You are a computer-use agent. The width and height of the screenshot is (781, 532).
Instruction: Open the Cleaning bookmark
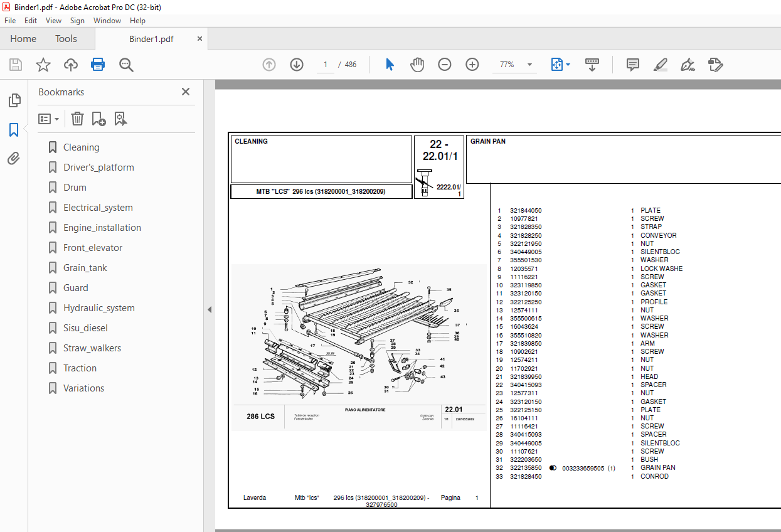(81, 147)
